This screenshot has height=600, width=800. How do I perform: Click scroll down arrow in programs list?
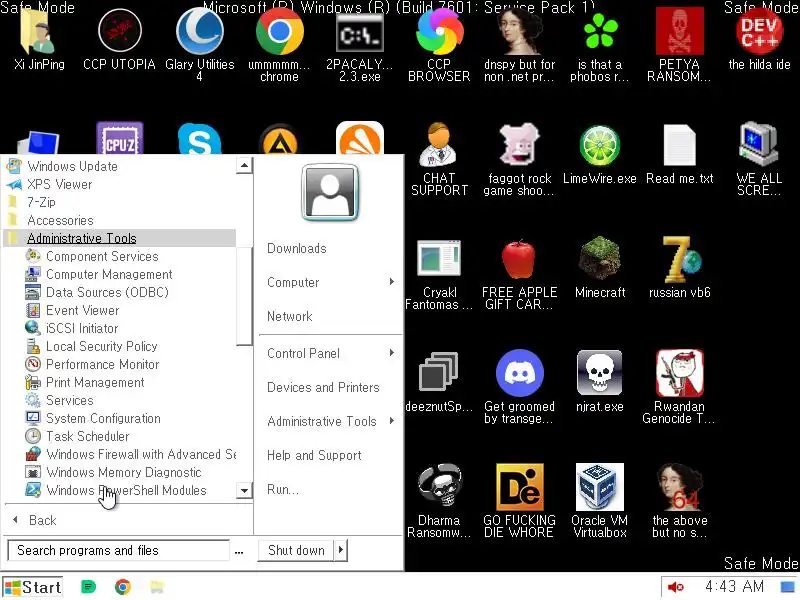point(244,491)
